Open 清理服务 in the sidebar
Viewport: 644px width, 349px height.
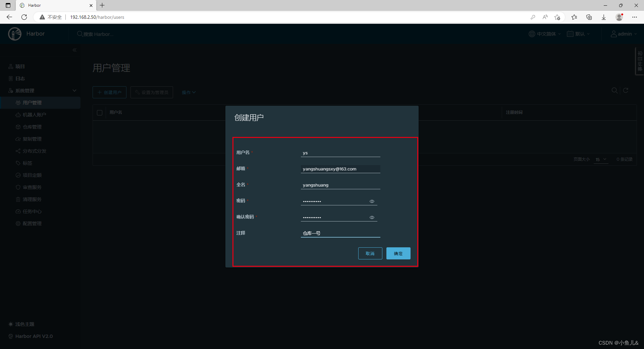coord(32,199)
